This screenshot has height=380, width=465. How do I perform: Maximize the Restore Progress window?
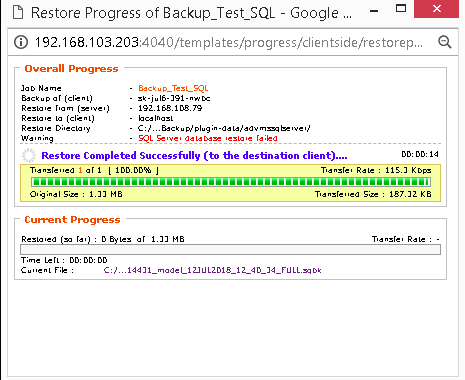[x=401, y=8]
